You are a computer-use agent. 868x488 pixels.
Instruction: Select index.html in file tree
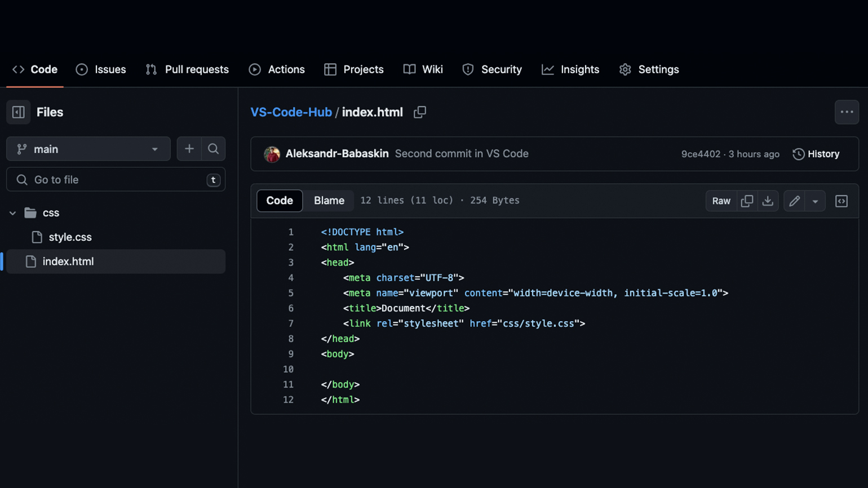tap(116, 261)
